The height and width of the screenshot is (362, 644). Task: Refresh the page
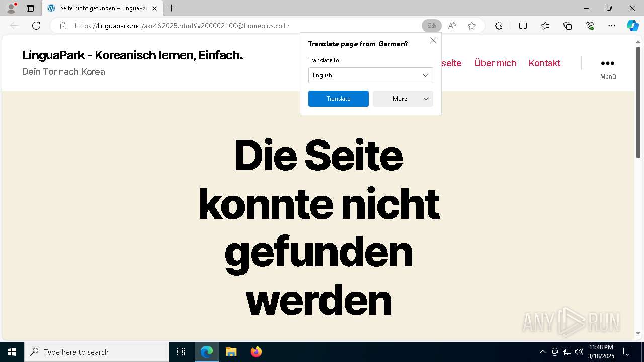pos(36,26)
